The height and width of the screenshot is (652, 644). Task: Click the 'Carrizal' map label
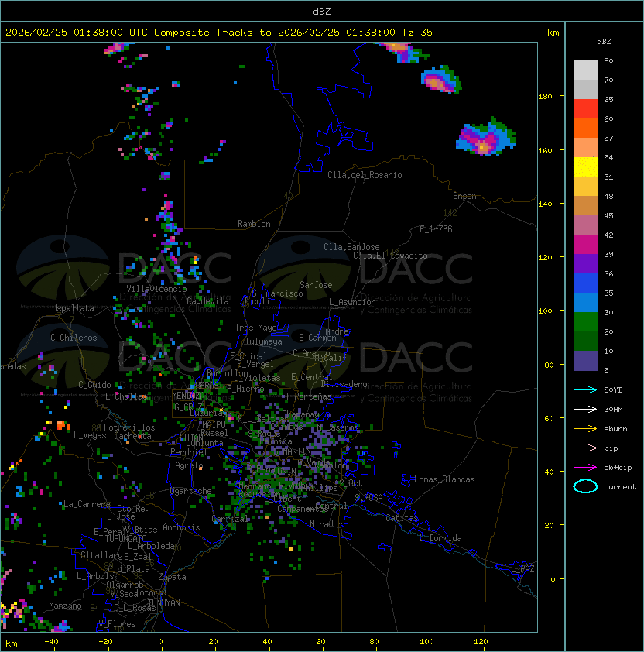230,519
